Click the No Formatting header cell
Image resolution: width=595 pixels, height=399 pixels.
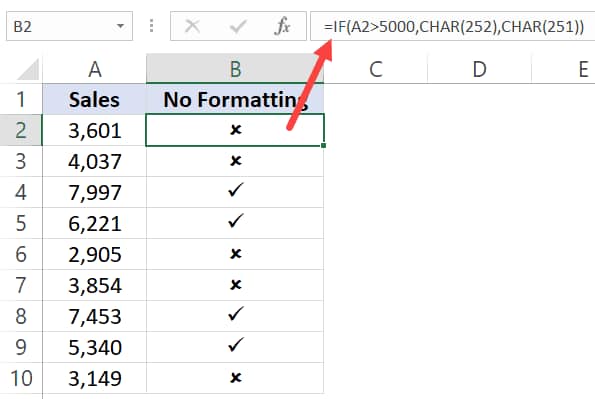coord(235,99)
